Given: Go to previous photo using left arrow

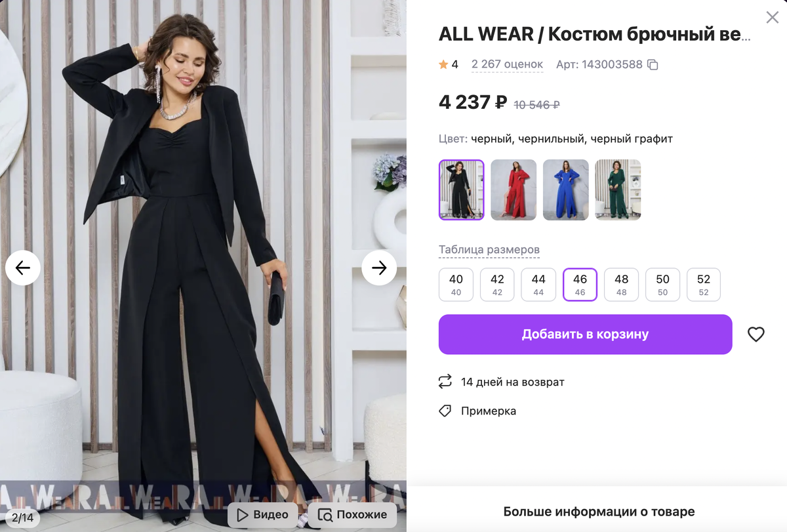Looking at the screenshot, I should (23, 268).
